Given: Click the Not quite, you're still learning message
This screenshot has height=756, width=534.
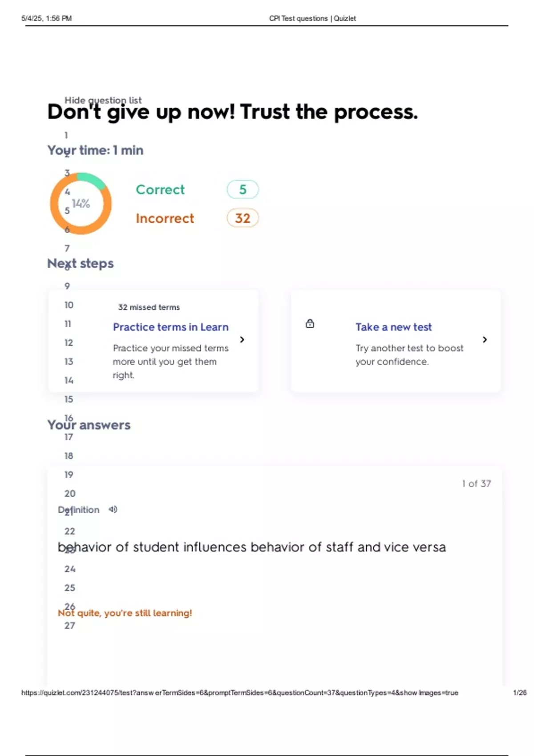Looking at the screenshot, I should click(x=125, y=613).
